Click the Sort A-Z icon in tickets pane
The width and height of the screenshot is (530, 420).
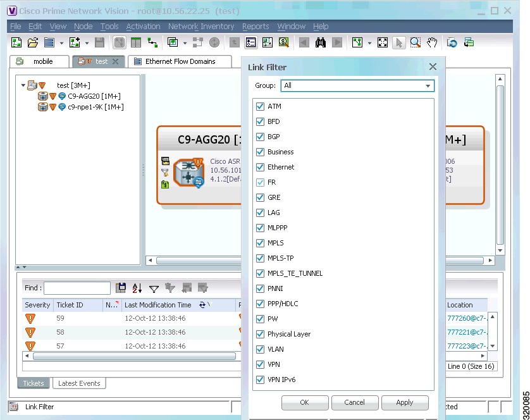tap(137, 288)
